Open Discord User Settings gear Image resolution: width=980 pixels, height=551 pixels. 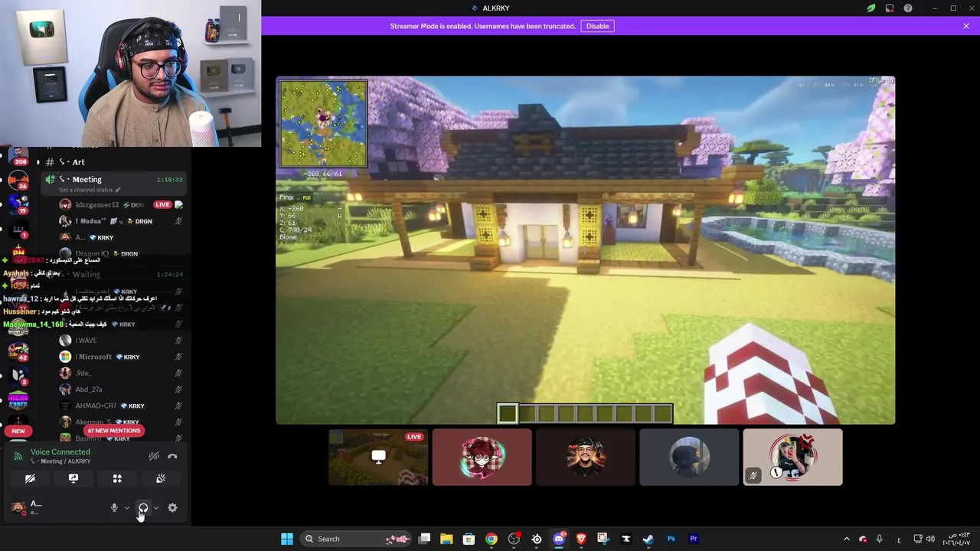tap(172, 507)
